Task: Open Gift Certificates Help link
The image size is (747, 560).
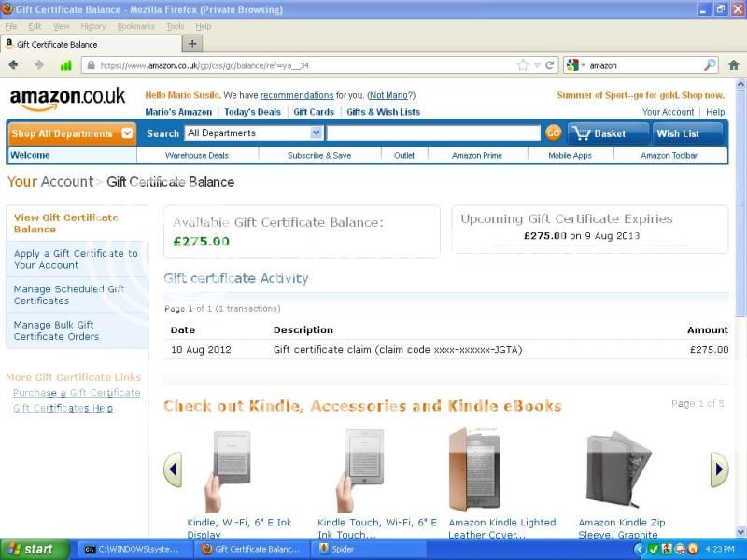Action: point(63,408)
